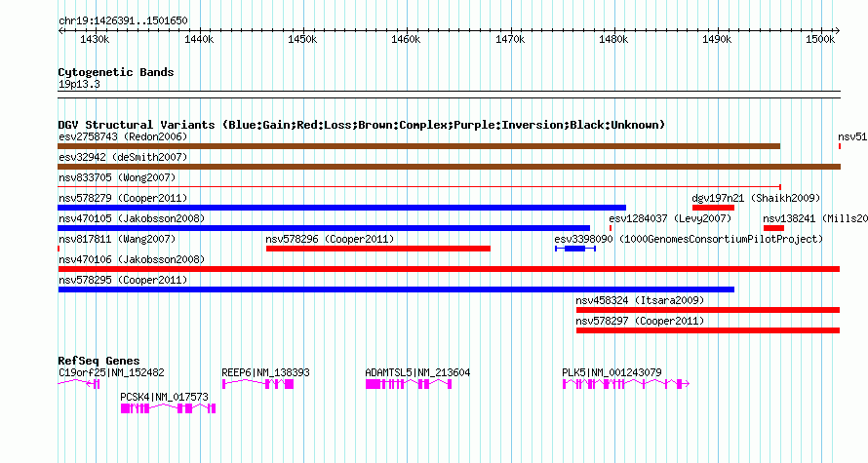Click the 1470k ruler tick label
This screenshot has height=463, width=868.
pyautogui.click(x=510, y=39)
